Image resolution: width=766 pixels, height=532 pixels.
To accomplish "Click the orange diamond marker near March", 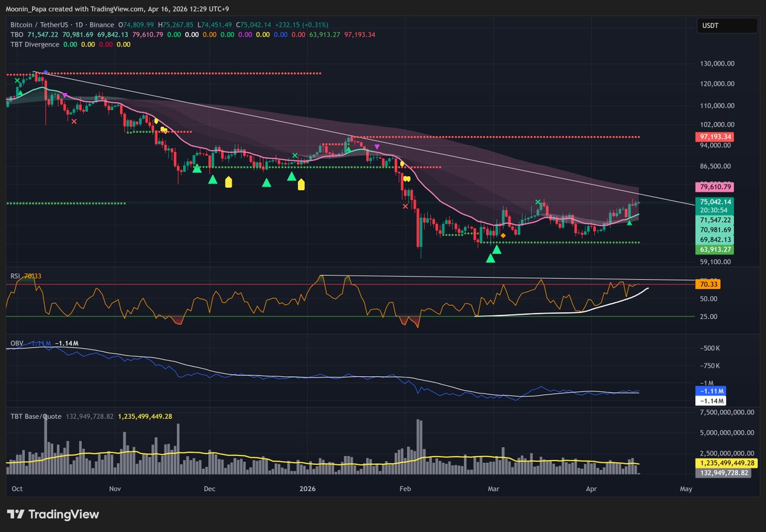I will (x=503, y=236).
